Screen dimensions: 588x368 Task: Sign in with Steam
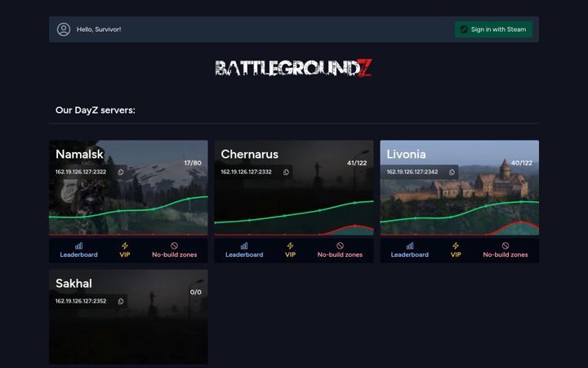493,29
